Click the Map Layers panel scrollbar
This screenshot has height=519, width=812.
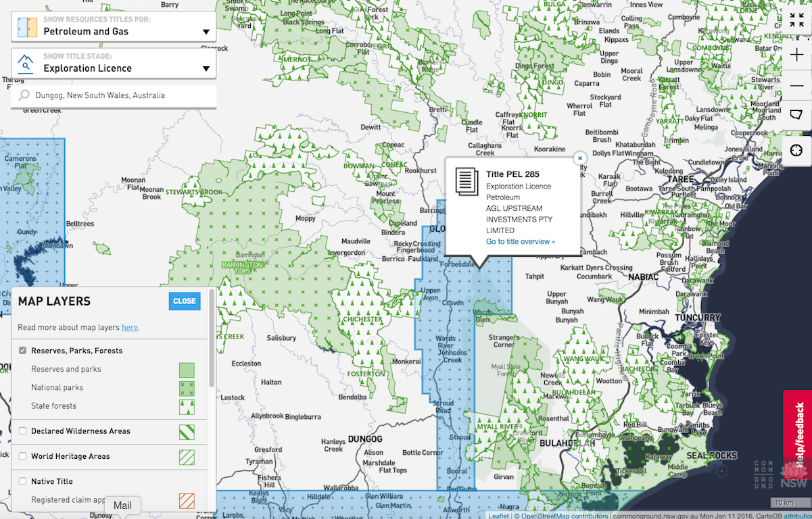(212, 338)
